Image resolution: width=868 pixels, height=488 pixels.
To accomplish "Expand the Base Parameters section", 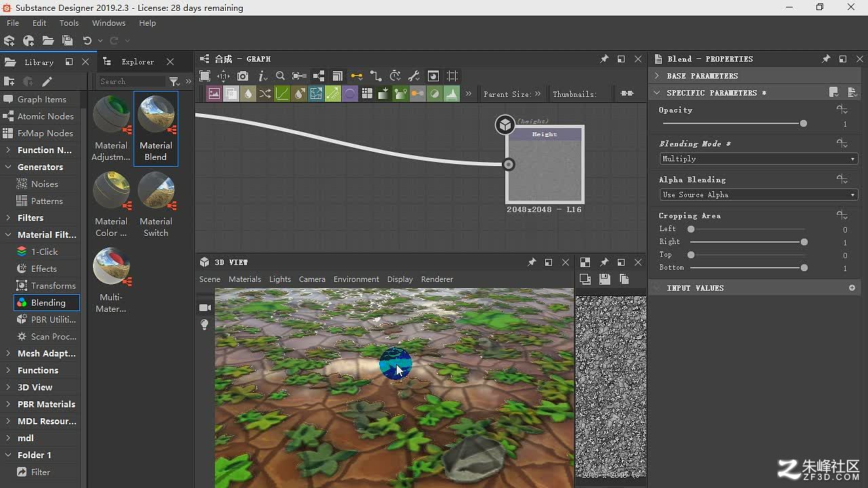I will (657, 76).
